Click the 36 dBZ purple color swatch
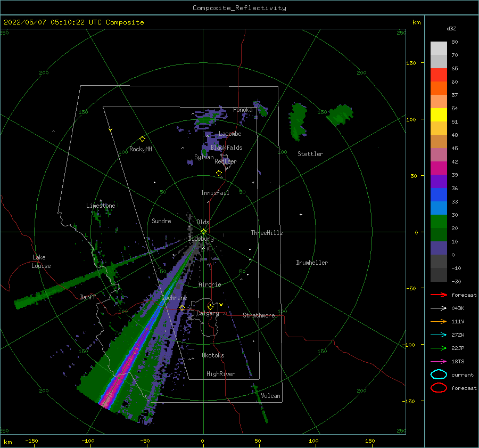 point(439,182)
